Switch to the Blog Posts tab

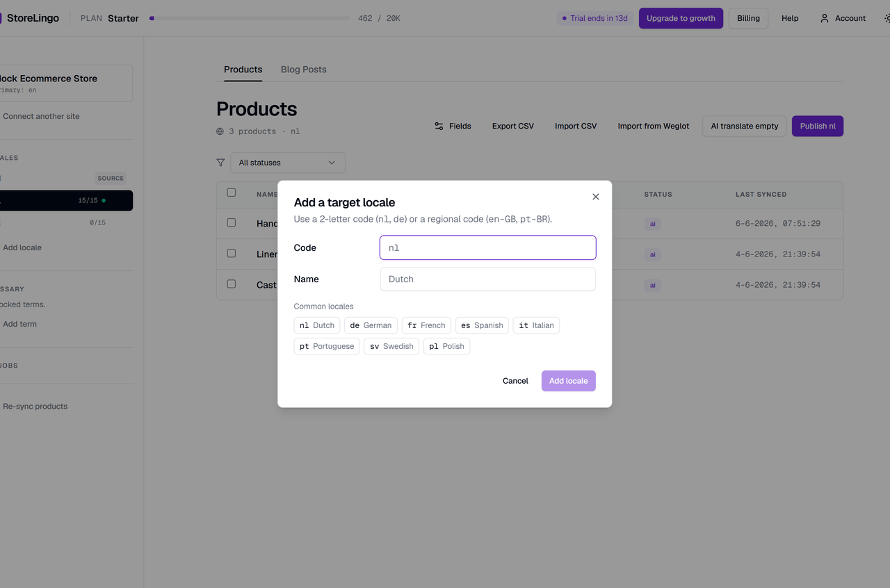[x=303, y=70]
